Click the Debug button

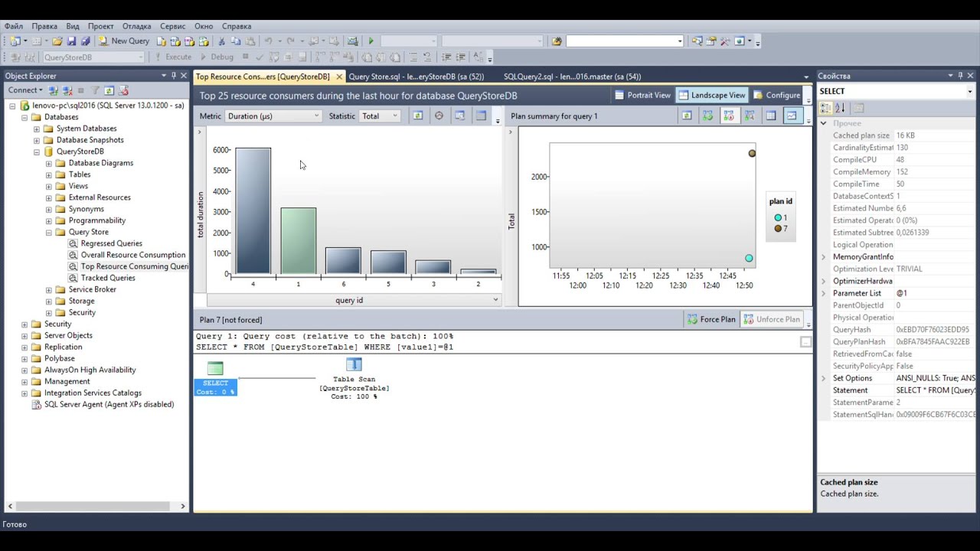coord(216,57)
